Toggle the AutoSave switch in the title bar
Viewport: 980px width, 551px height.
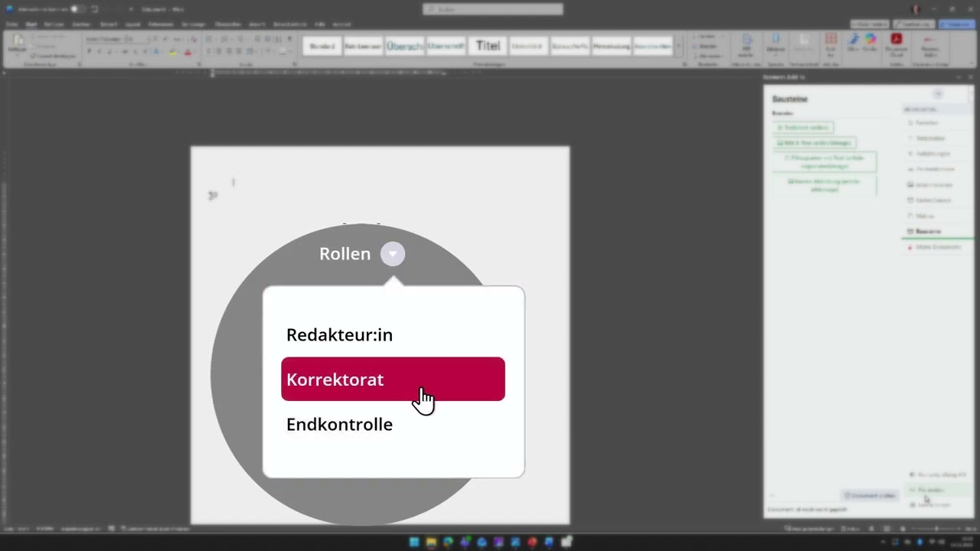pyautogui.click(x=78, y=9)
